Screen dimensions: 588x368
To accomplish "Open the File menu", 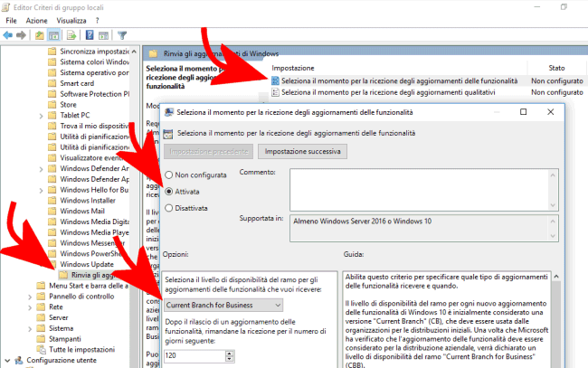I will click(11, 21).
